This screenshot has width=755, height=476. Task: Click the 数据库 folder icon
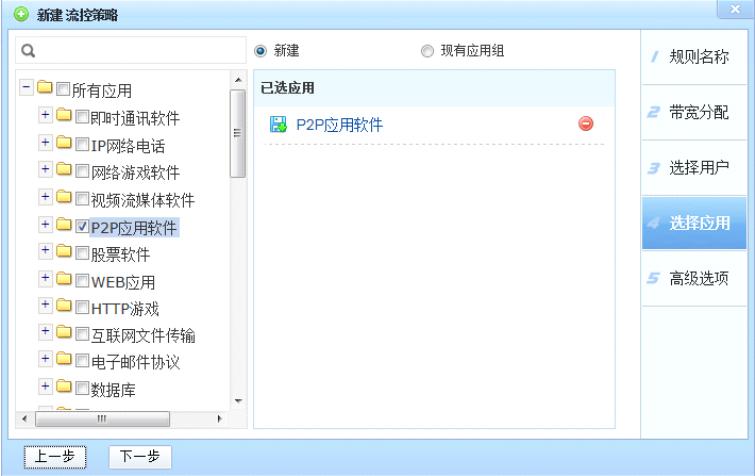coord(64,386)
